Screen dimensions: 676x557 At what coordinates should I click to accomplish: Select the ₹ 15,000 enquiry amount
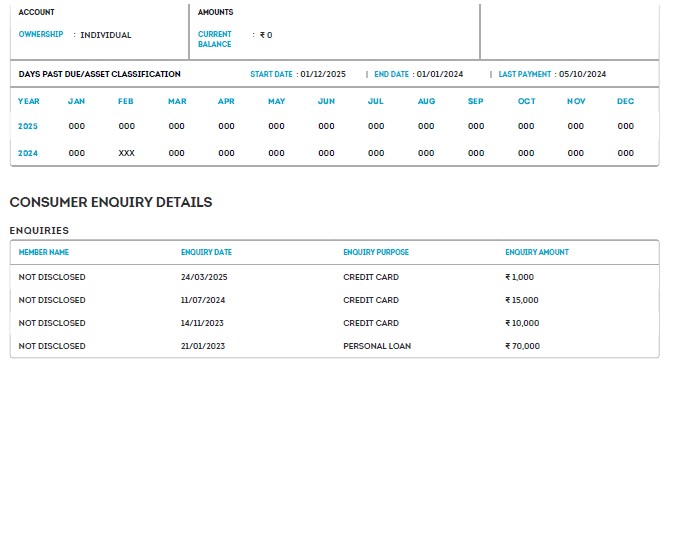coord(522,300)
